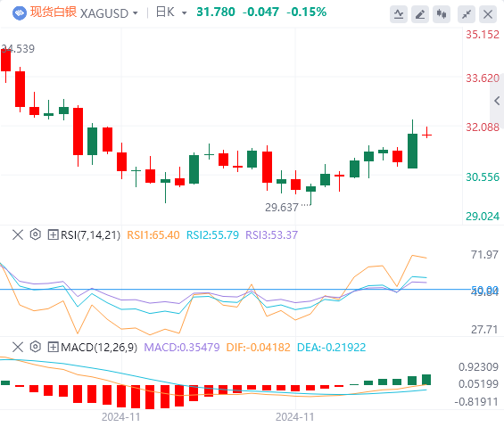This screenshot has height=427, width=504.
Task: Click the 33.620 price axis label
Action: pyautogui.click(x=483, y=78)
